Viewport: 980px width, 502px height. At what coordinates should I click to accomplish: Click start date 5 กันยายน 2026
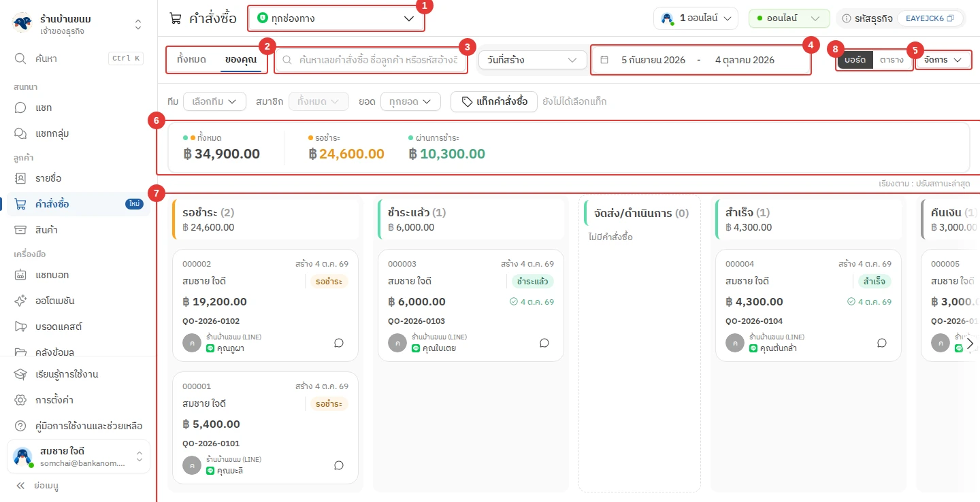[x=653, y=60]
